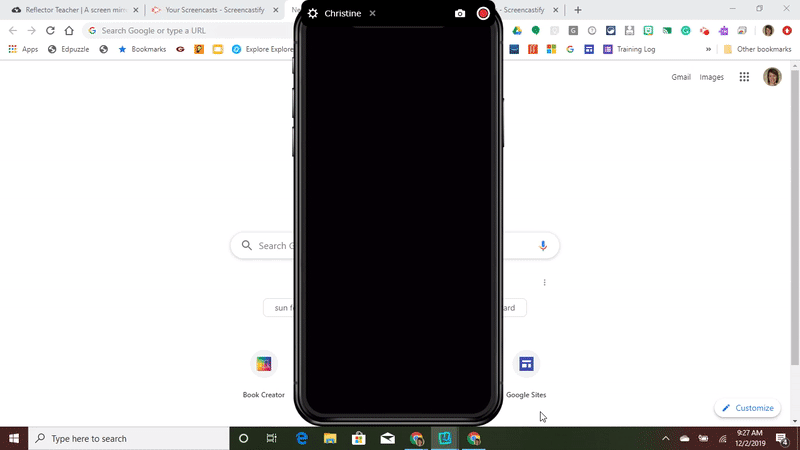Open Other bookmarks folder
Image resolution: width=800 pixels, height=450 pixels.
coord(758,49)
